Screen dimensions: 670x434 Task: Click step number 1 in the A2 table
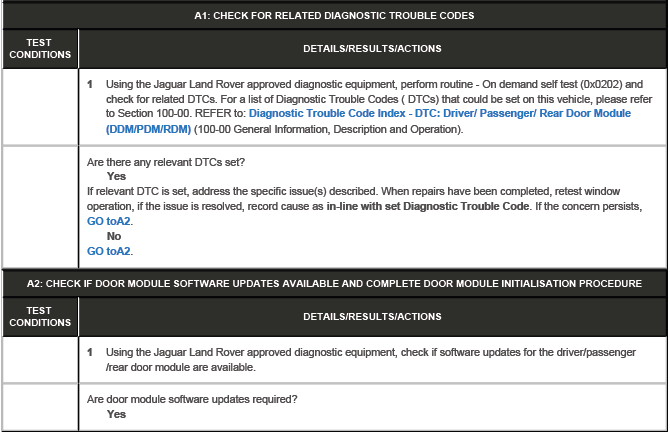pyautogui.click(x=90, y=353)
